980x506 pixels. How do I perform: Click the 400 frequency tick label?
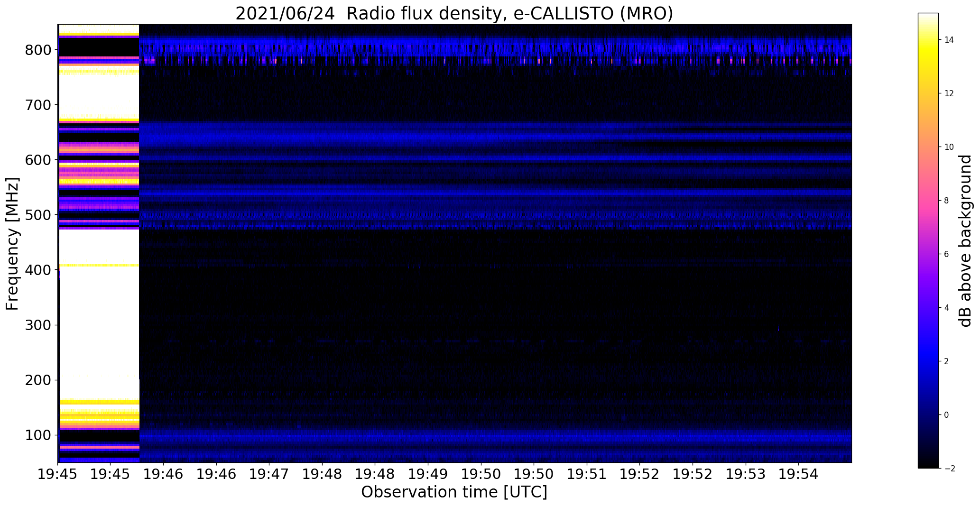coord(38,270)
